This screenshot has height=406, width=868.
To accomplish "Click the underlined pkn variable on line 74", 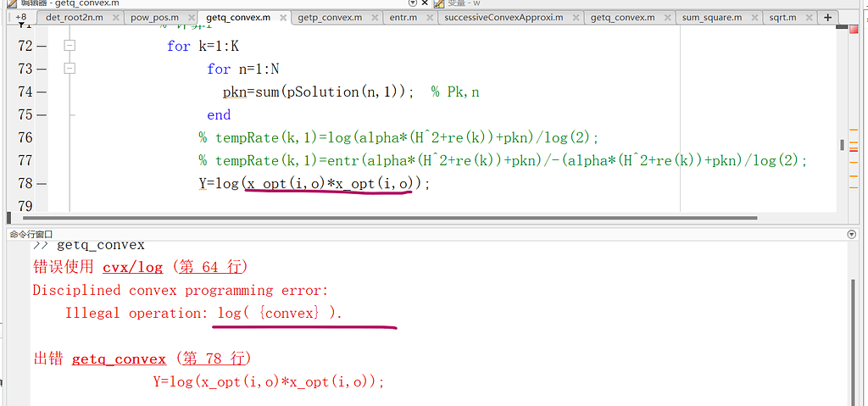I will [x=234, y=92].
